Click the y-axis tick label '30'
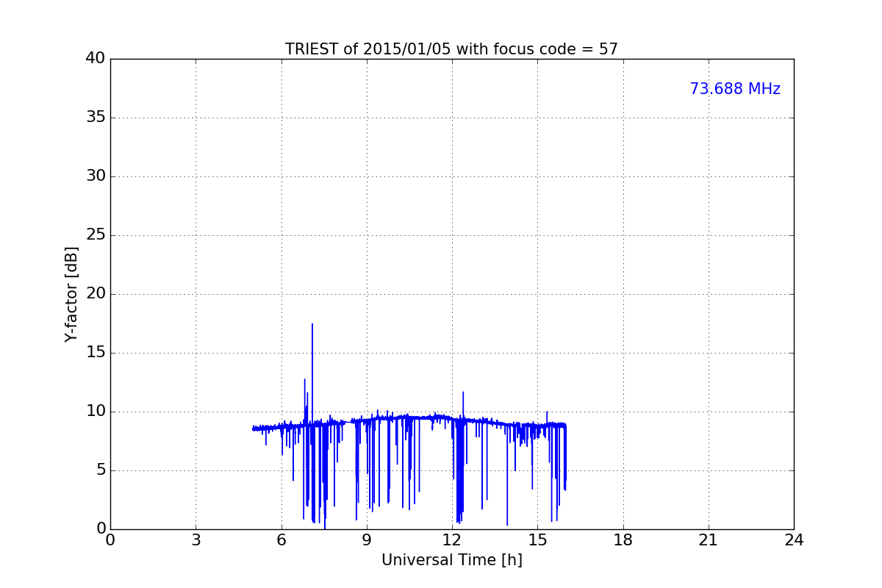Image resolution: width=882 pixels, height=588 pixels. [x=96, y=176]
